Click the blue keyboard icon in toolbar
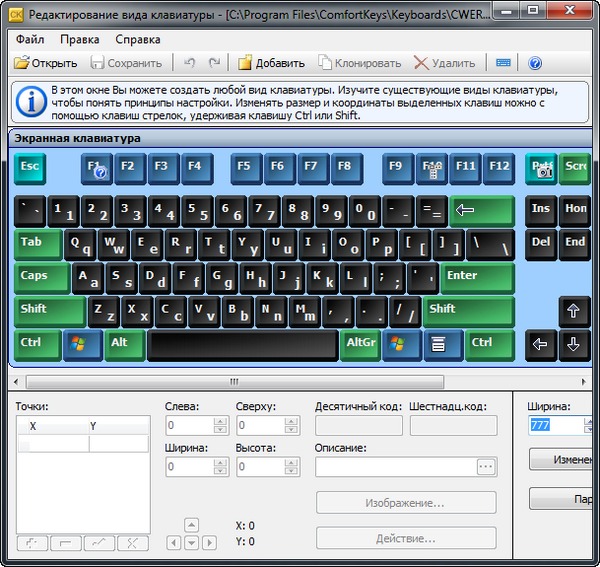This screenshot has height=567, width=600. [x=503, y=63]
